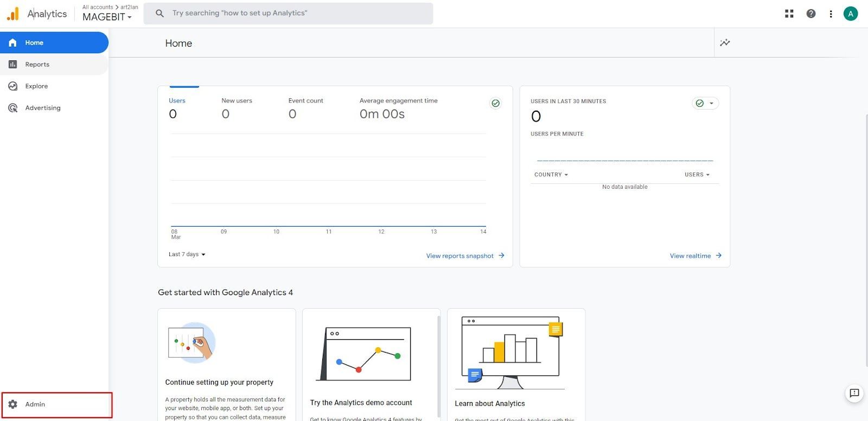Open the help question mark icon

(x=811, y=14)
